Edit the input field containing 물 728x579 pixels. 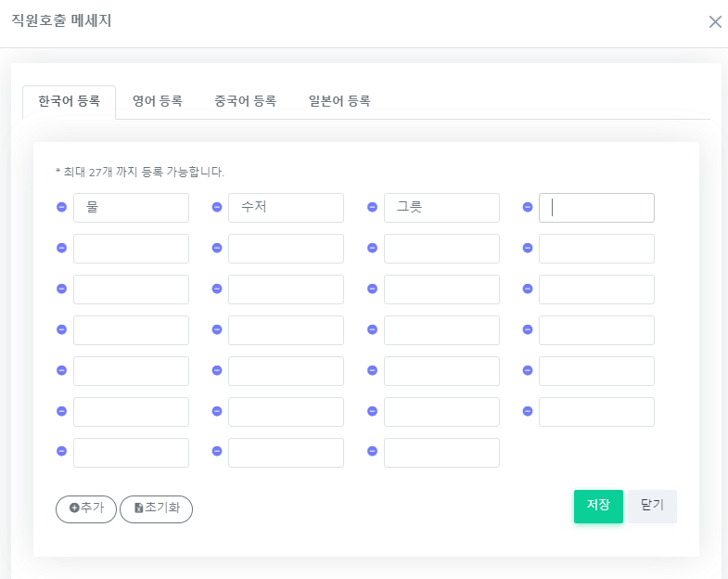click(x=131, y=208)
